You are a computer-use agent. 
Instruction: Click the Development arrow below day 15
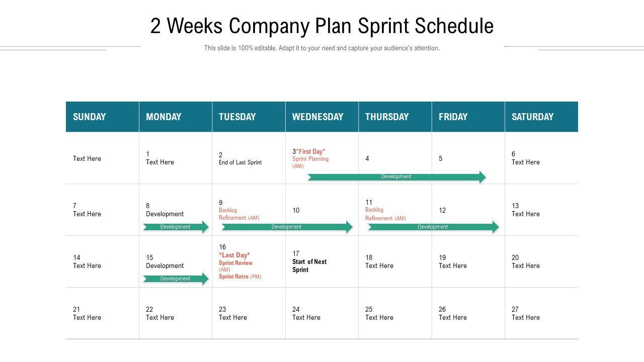coord(176,279)
